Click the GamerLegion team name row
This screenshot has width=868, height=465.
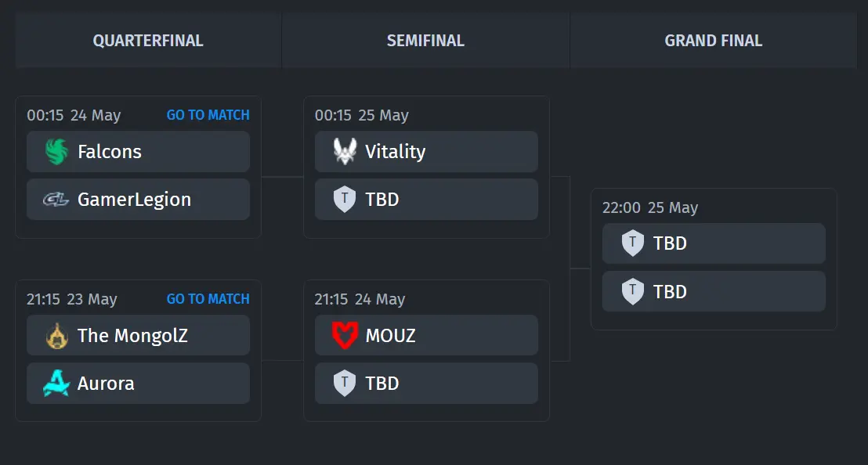point(139,200)
